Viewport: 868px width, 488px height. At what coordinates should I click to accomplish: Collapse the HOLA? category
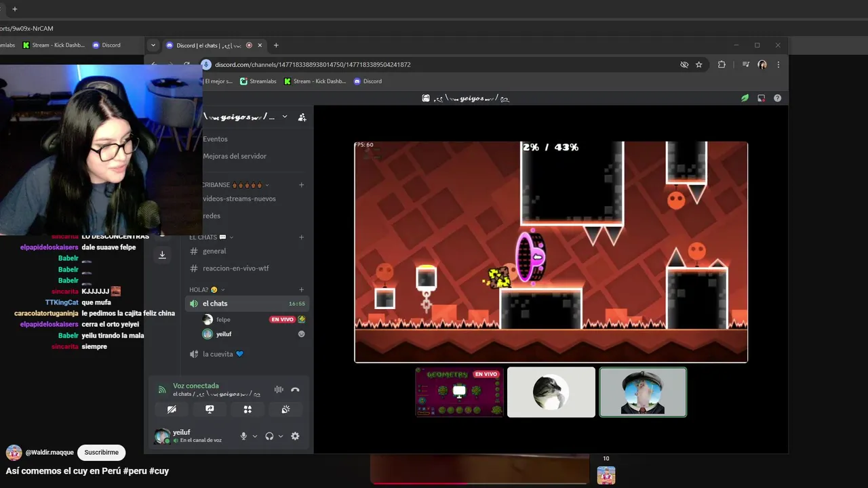coord(207,289)
